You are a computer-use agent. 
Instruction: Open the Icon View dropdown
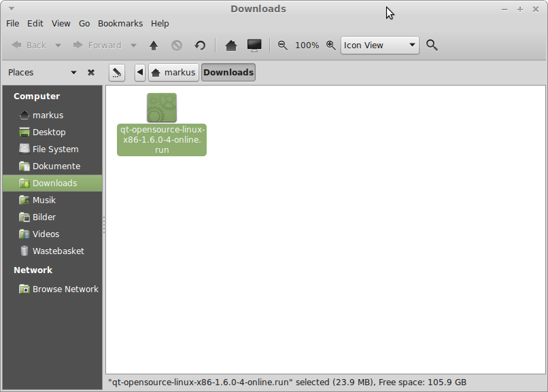pyautogui.click(x=379, y=46)
